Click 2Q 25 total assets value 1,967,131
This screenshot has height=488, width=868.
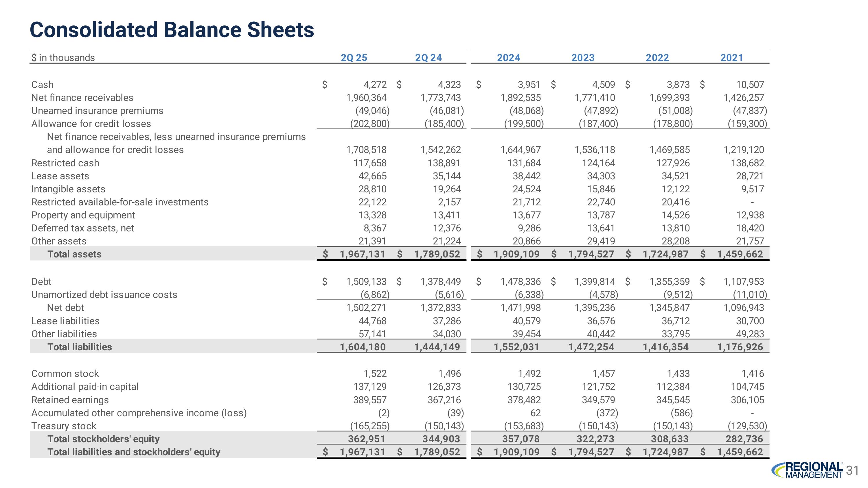pos(363,254)
